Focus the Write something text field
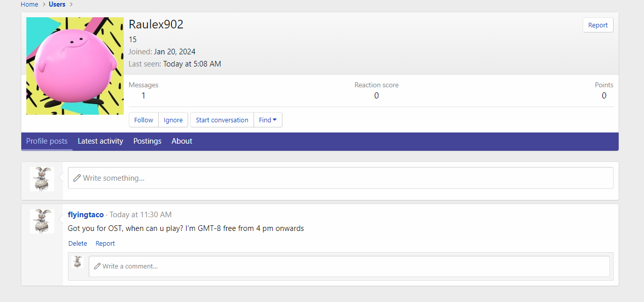 click(x=340, y=178)
